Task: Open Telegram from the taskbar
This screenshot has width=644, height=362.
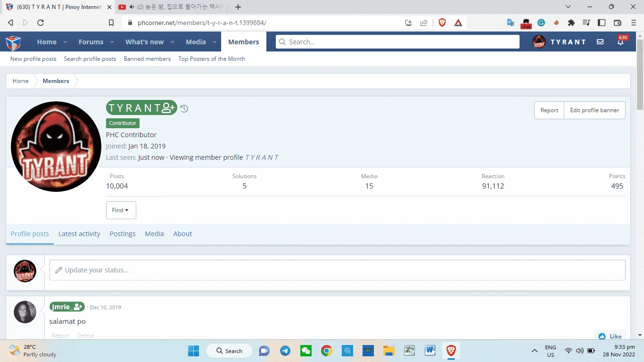Action: click(285, 351)
